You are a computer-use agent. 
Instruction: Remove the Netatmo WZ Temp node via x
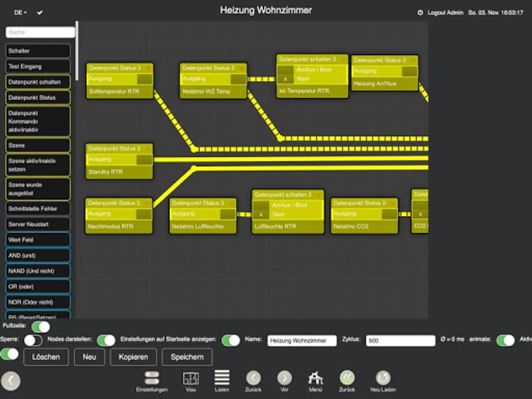(x=242, y=68)
